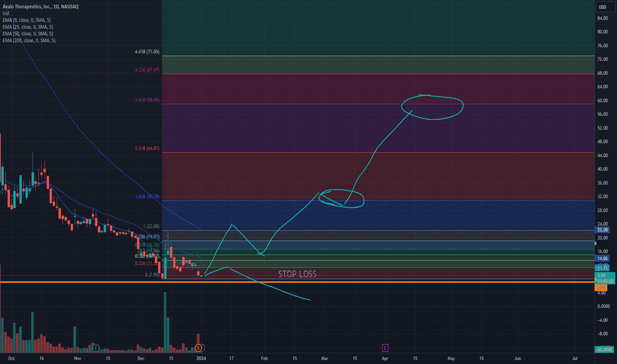Click the 2.618 (44.87) Fibonacci label
The image size is (617, 364).
click(x=147, y=148)
